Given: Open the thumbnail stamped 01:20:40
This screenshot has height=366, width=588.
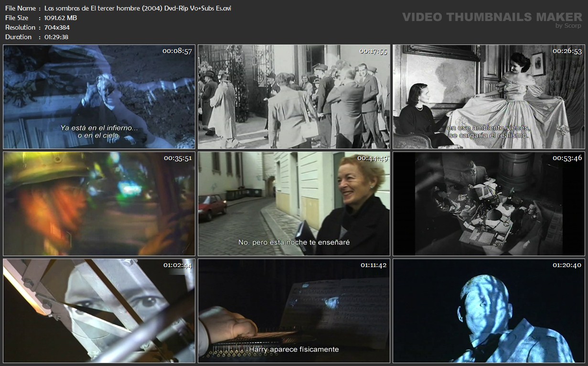Looking at the screenshot, I should [489, 311].
